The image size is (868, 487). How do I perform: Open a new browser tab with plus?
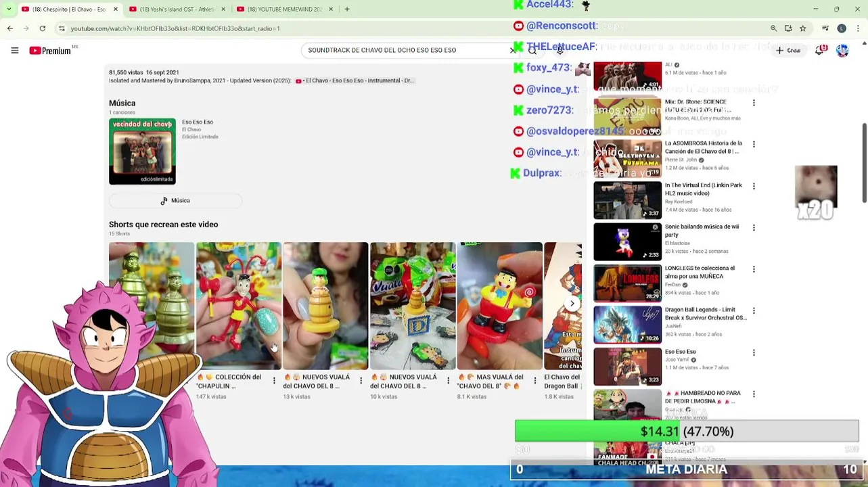347,9
